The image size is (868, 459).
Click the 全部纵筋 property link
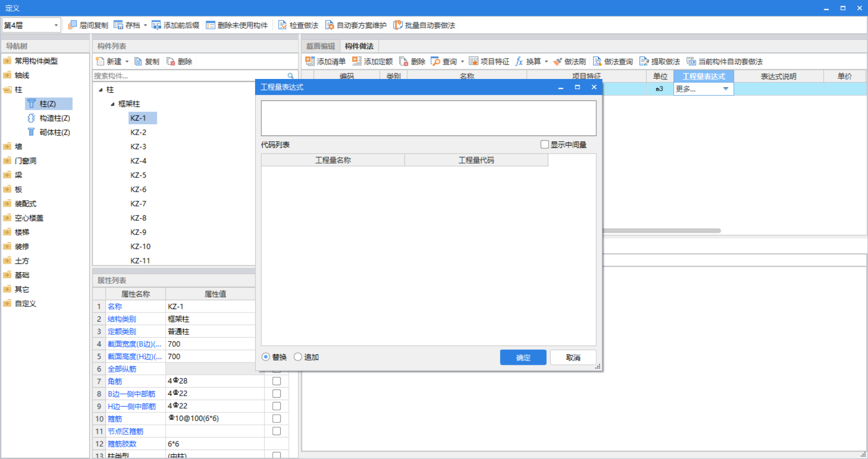(122, 369)
